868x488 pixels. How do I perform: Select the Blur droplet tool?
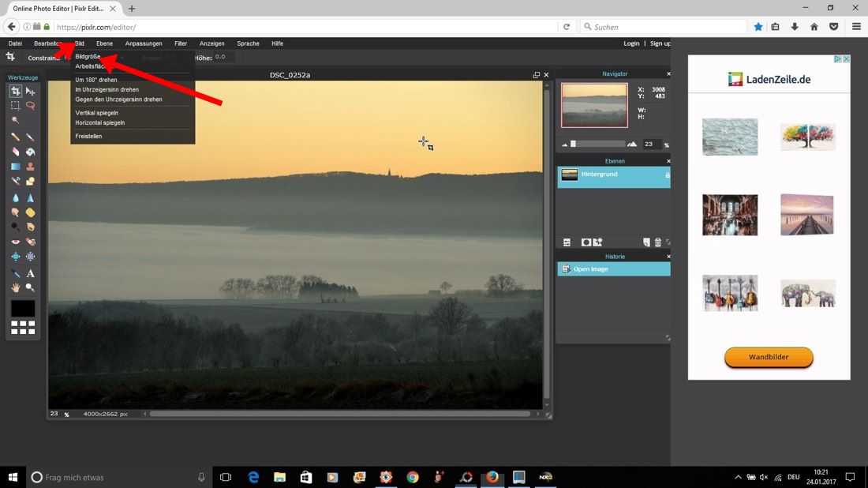(x=16, y=197)
